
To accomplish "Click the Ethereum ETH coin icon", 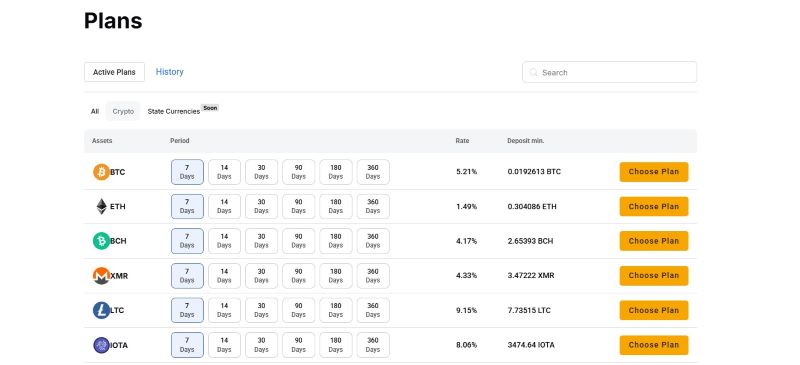I will click(102, 206).
